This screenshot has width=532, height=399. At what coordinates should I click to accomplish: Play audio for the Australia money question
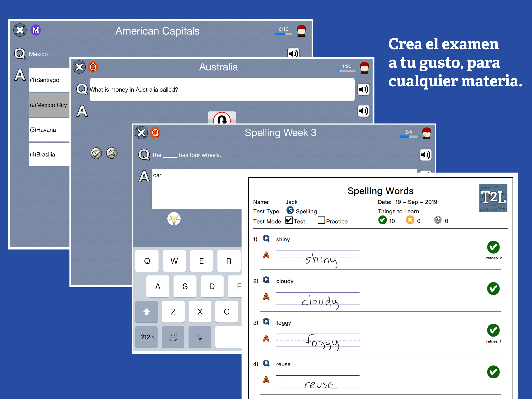363,90
